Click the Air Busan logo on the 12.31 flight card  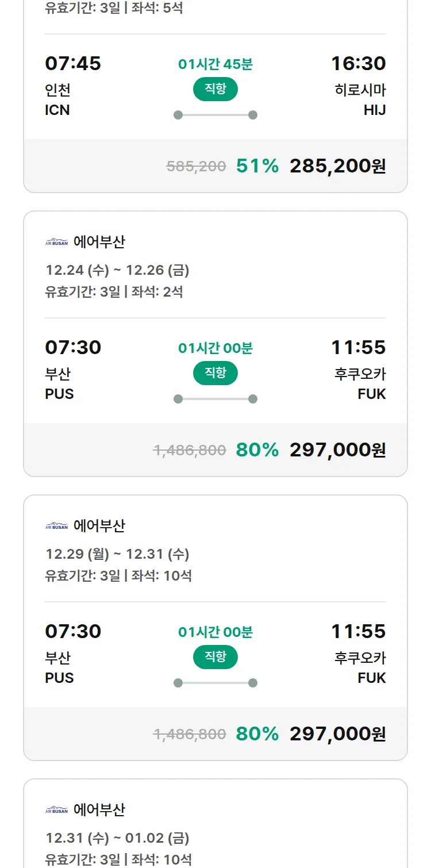pyautogui.click(x=56, y=811)
